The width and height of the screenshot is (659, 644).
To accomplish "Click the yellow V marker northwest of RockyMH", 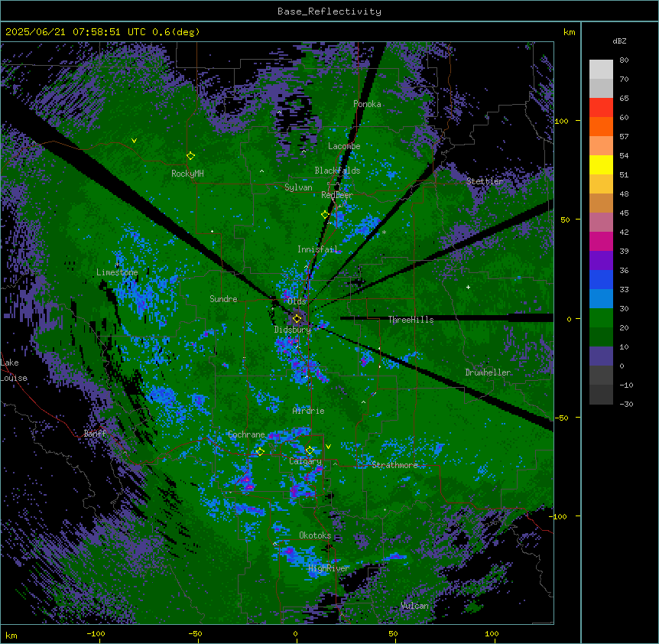I will point(134,141).
